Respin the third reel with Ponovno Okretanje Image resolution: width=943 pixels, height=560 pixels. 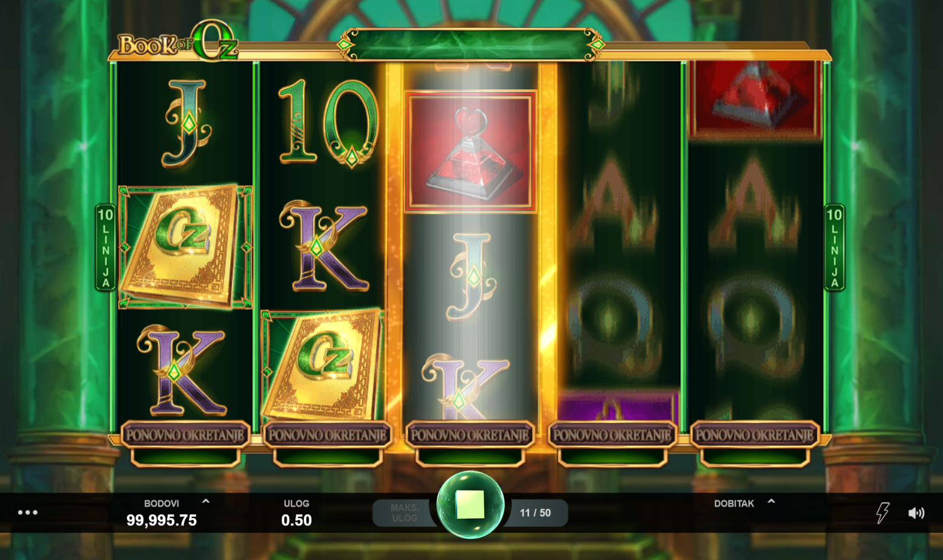point(470,435)
